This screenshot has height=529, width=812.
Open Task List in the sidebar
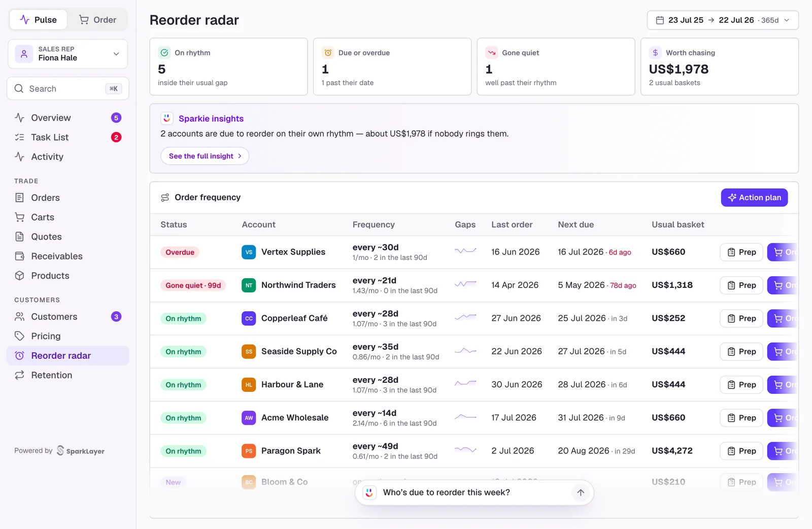68,138
